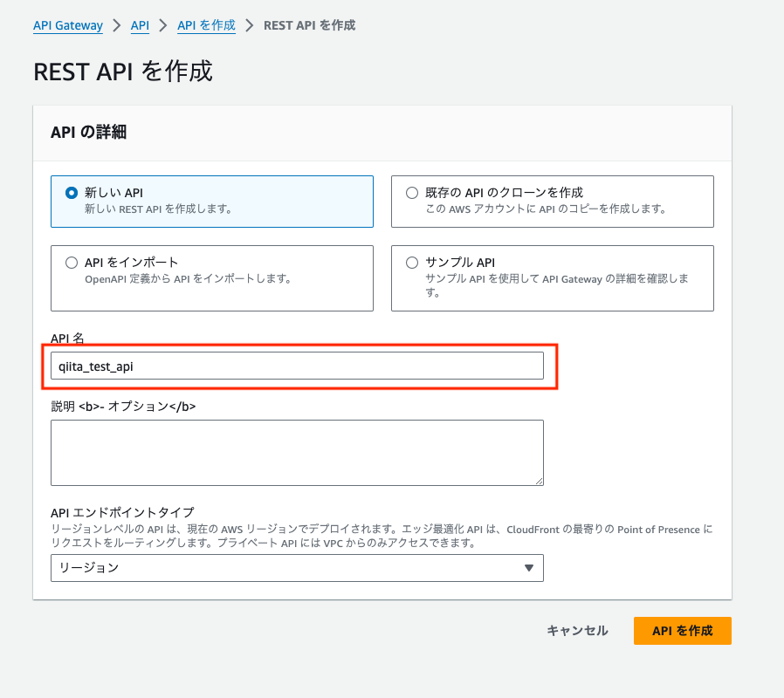Click the dropdown arrow on リージョン selector
The width and height of the screenshot is (784, 698).
(x=529, y=568)
